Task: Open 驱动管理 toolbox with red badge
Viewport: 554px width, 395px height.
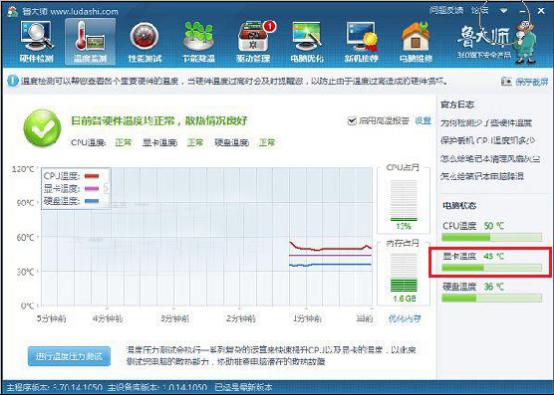Action: click(254, 42)
